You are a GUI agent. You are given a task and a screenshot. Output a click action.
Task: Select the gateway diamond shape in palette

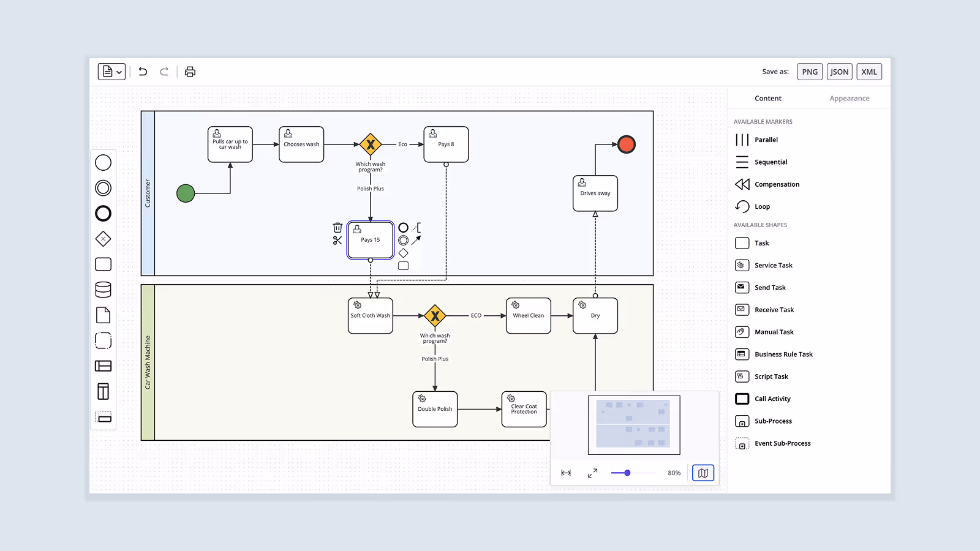pos(104,239)
